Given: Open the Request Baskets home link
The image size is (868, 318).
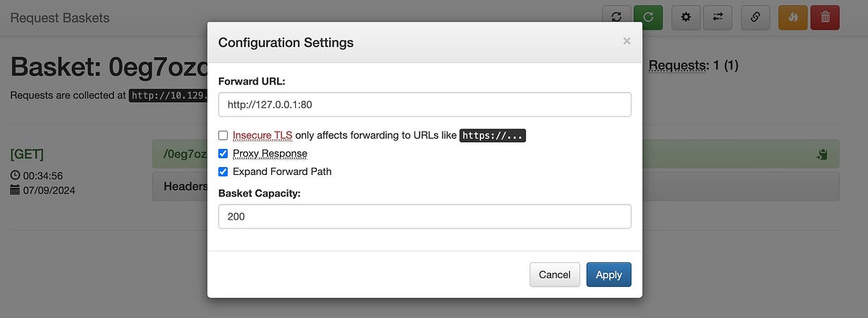Looking at the screenshot, I should tap(60, 17).
